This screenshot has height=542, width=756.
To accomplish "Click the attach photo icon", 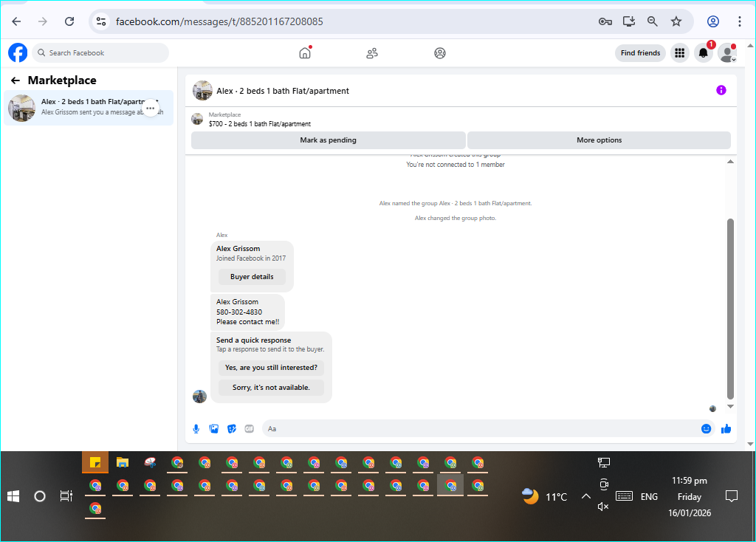I will [x=214, y=429].
